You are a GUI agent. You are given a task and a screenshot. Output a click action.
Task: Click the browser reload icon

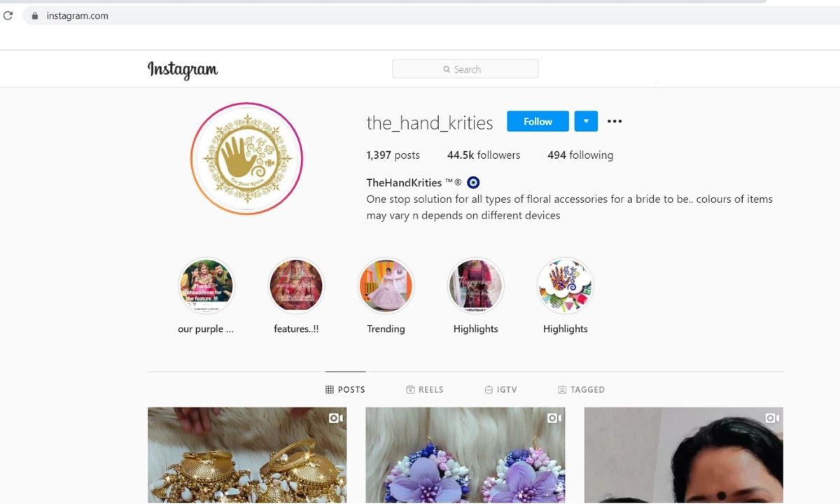tap(8, 15)
